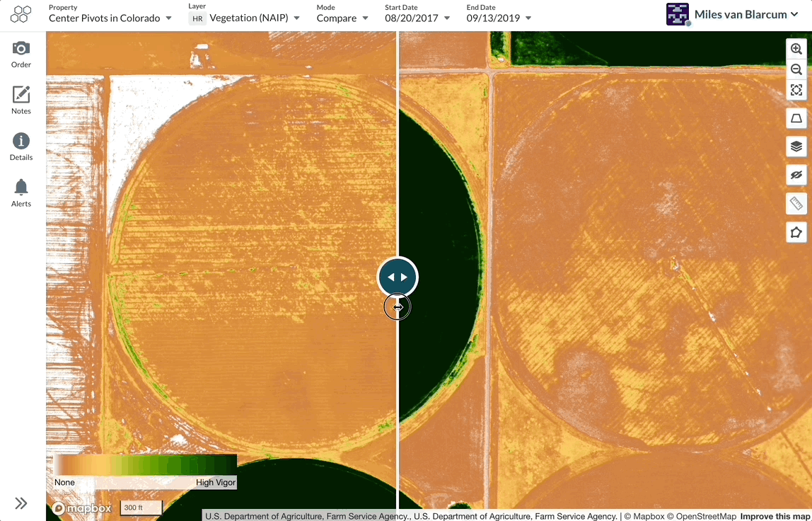Fit map to property extent
Viewport: 812px width, 521px height.
click(796, 90)
